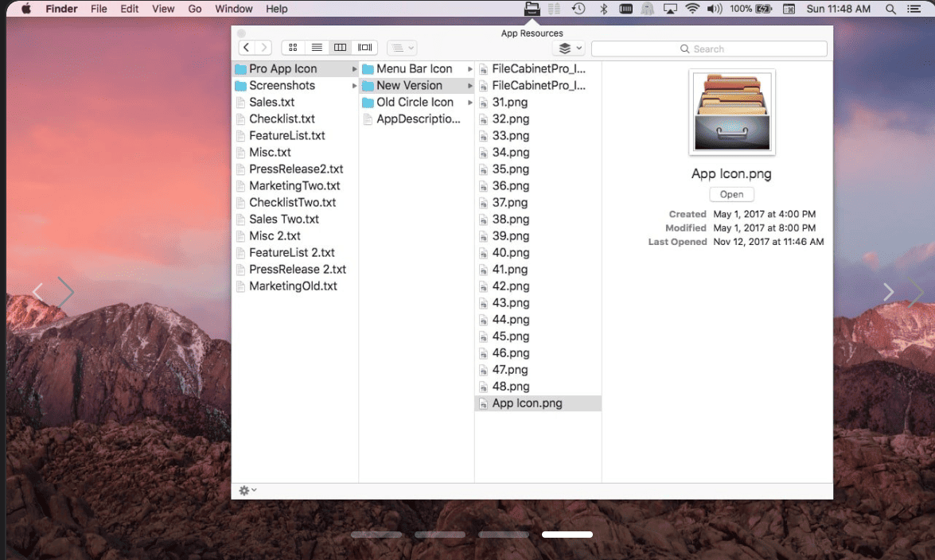Click the Open button in preview

pos(731,194)
